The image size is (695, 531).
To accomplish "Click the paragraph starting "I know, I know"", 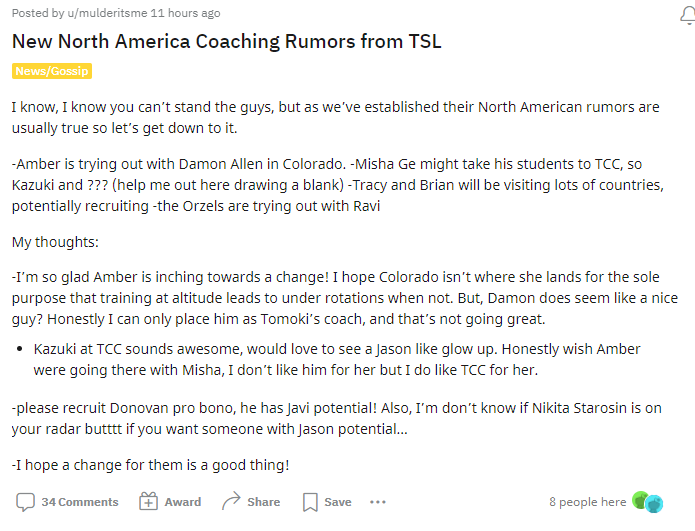I will pos(335,116).
